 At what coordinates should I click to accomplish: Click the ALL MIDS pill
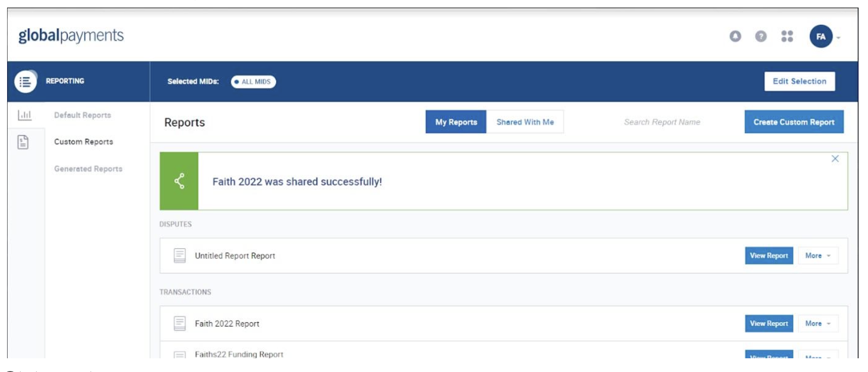click(x=253, y=82)
